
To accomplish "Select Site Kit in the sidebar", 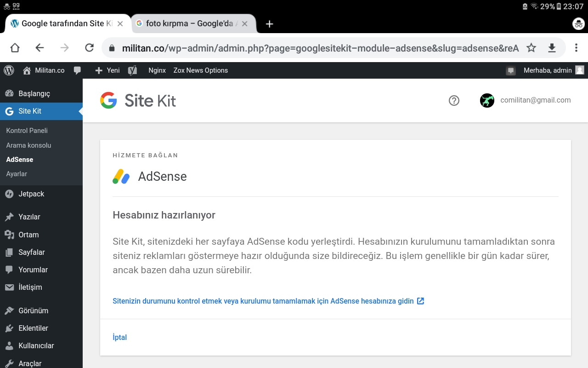I will [x=41, y=111].
